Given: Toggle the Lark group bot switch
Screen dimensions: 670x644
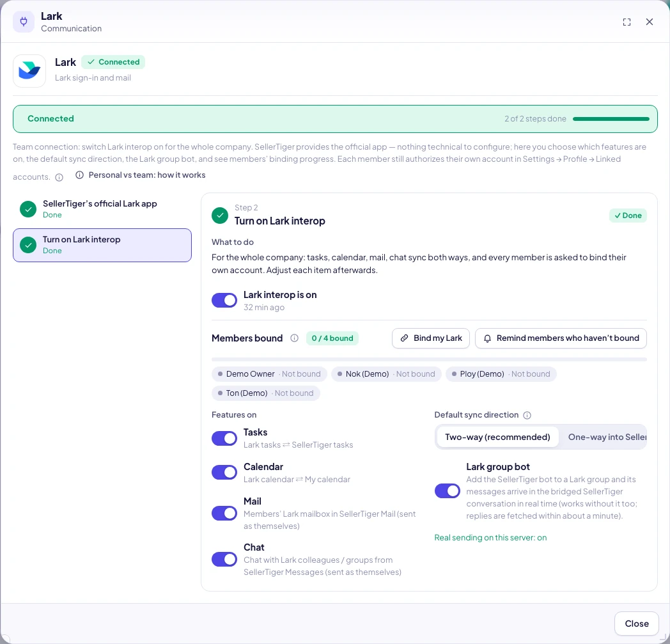Looking at the screenshot, I should coord(448,491).
